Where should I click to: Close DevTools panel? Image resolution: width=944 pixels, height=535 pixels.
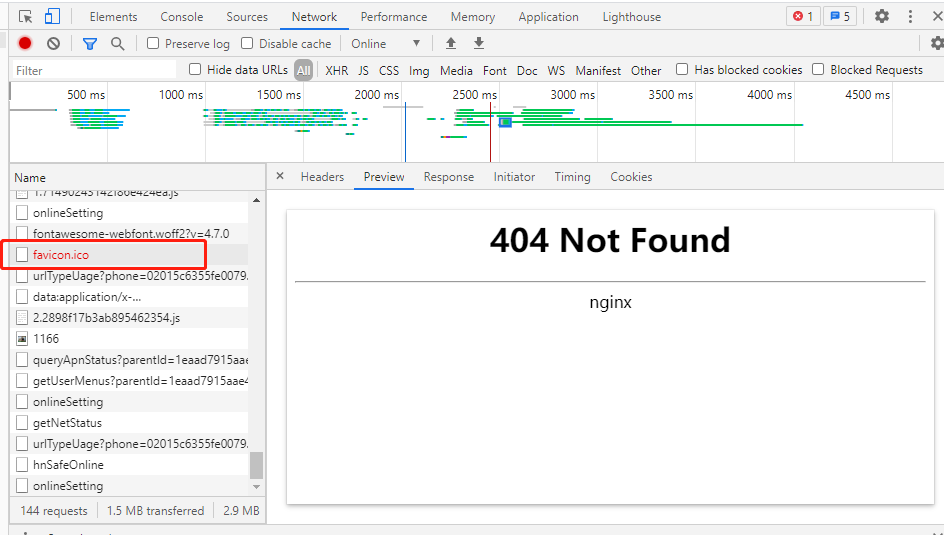pos(937,16)
